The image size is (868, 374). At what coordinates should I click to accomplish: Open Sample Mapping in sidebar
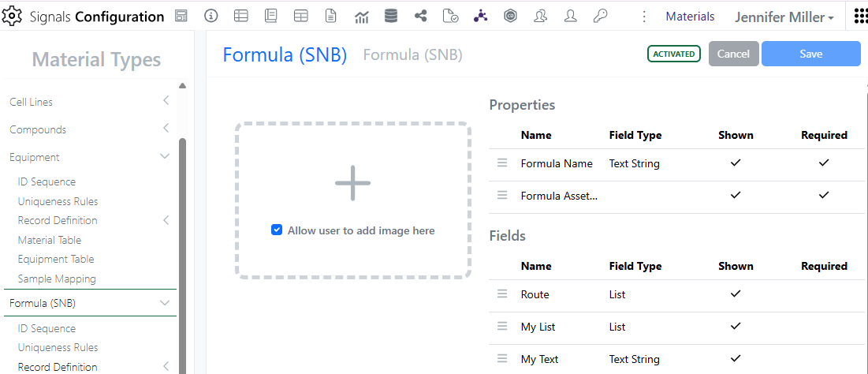coord(57,279)
